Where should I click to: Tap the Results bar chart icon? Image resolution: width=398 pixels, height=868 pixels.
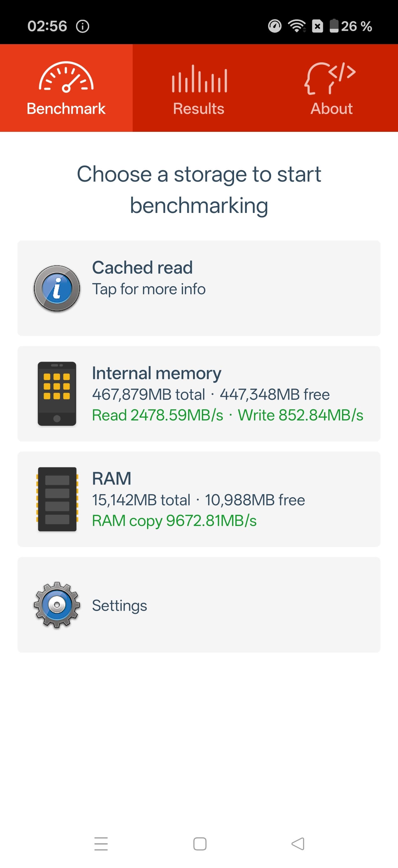click(199, 79)
